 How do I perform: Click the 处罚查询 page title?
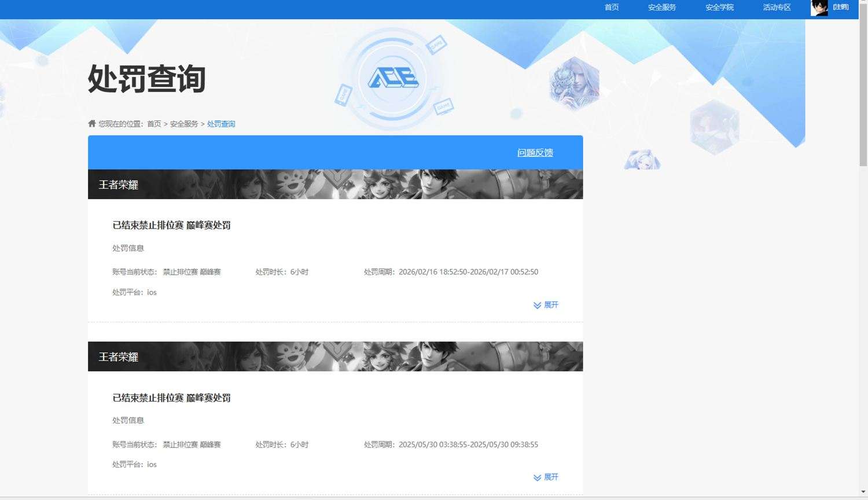pos(147,79)
